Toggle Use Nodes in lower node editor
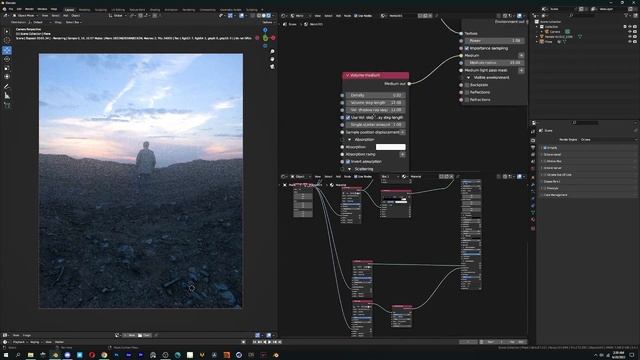 pyautogui.click(x=356, y=176)
